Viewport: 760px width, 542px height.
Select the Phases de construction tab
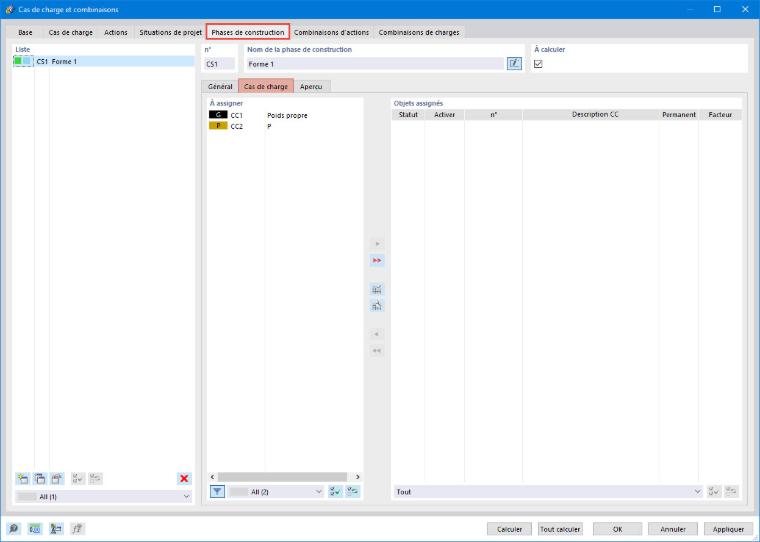coord(248,32)
